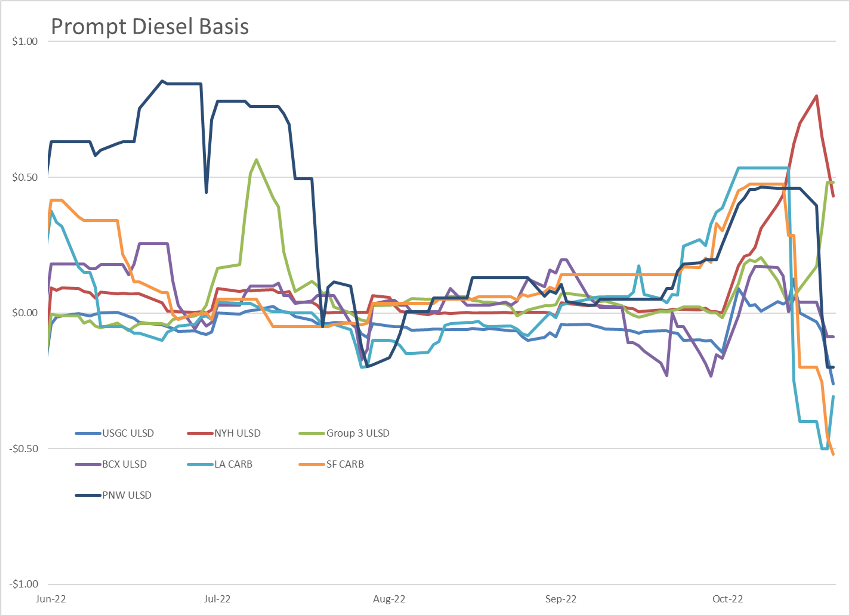Viewport: 850px width, 616px height.
Task: Select the LA CARB legend entry
Action: coord(220,464)
